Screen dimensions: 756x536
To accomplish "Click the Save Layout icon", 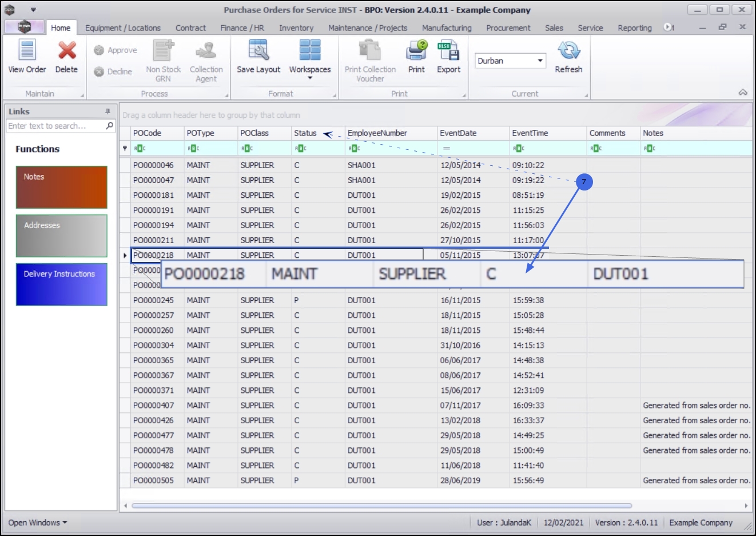I will coord(258,50).
